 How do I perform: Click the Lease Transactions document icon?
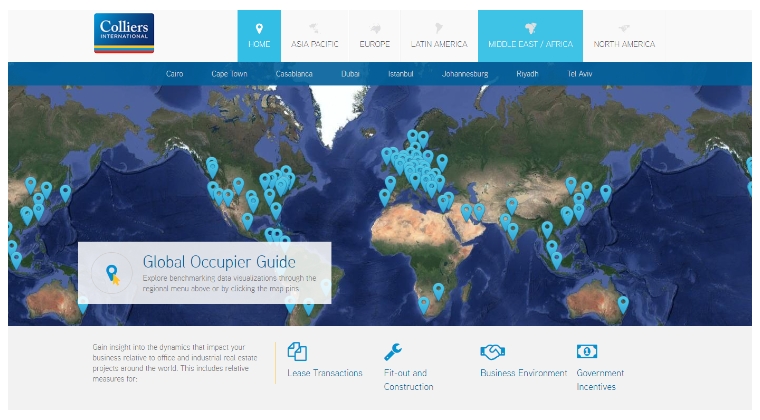(297, 351)
